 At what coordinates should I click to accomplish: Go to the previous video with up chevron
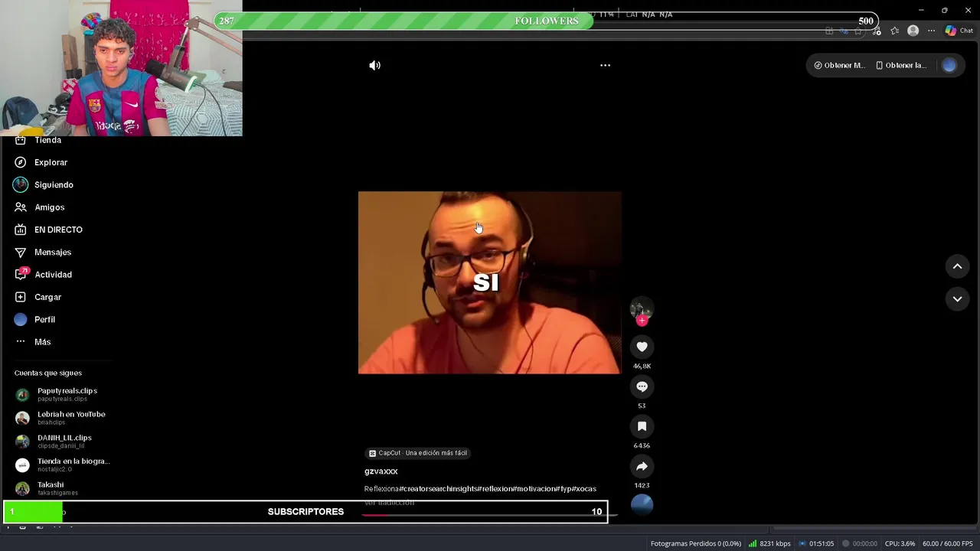point(957,266)
